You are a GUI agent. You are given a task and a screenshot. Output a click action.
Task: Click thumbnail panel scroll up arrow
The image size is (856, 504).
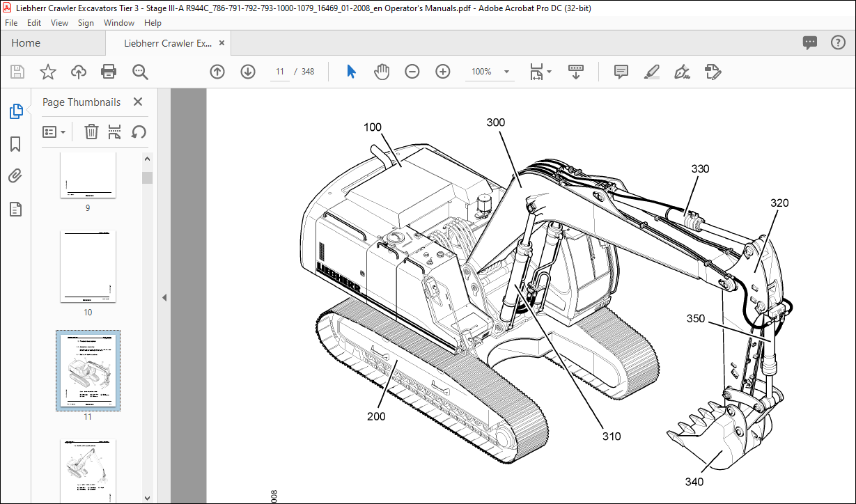click(x=147, y=158)
